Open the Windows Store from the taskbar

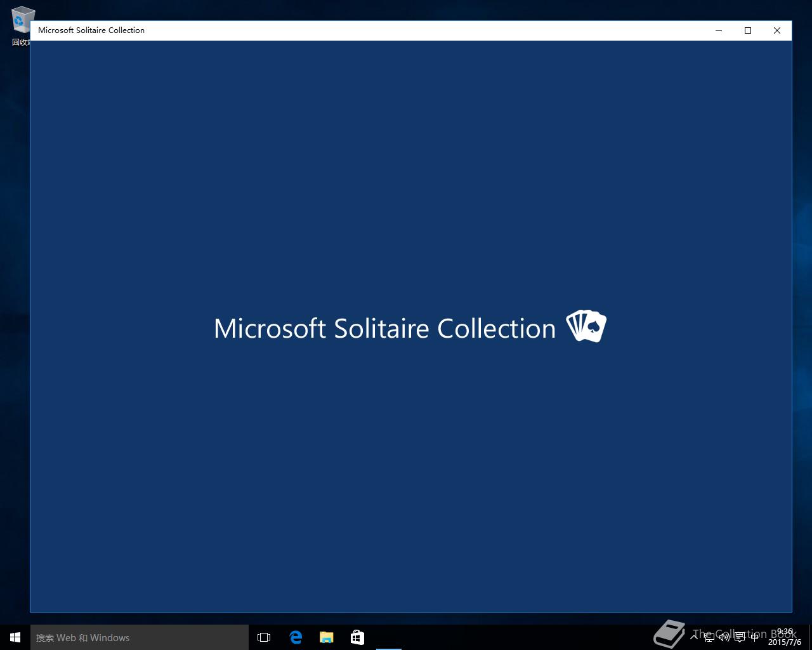(357, 637)
